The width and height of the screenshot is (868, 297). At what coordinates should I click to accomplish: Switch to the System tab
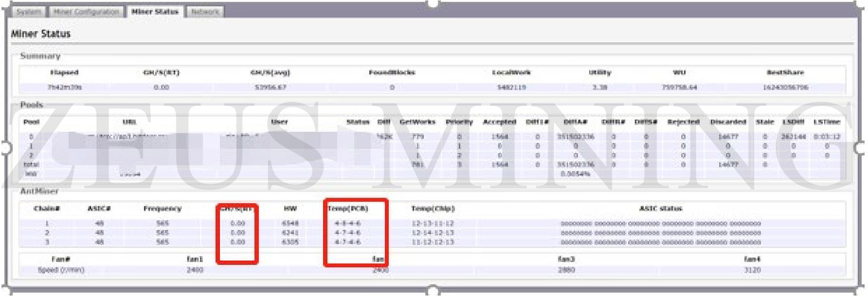[x=29, y=11]
